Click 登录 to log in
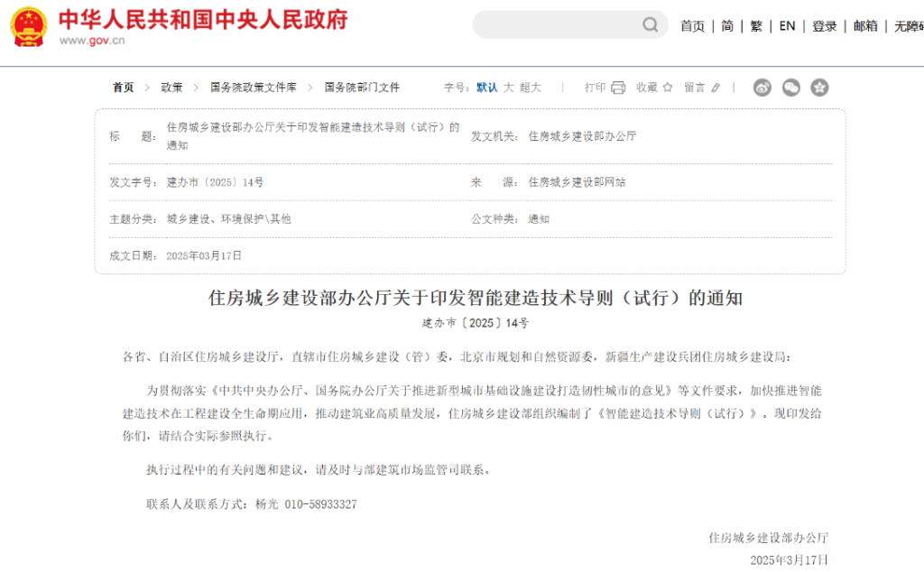Image resolution: width=924 pixels, height=572 pixels. [824, 26]
